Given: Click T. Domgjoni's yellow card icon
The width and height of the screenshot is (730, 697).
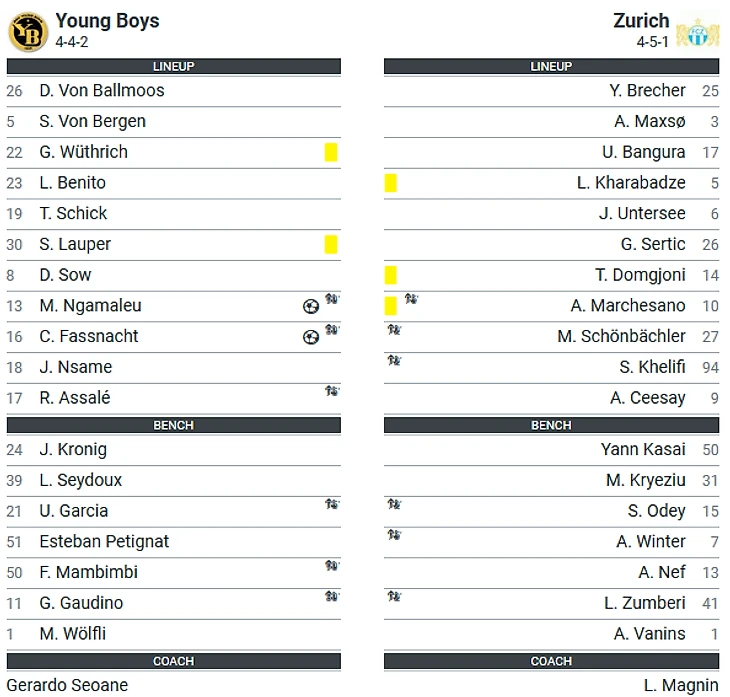Looking at the screenshot, I should click(391, 275).
